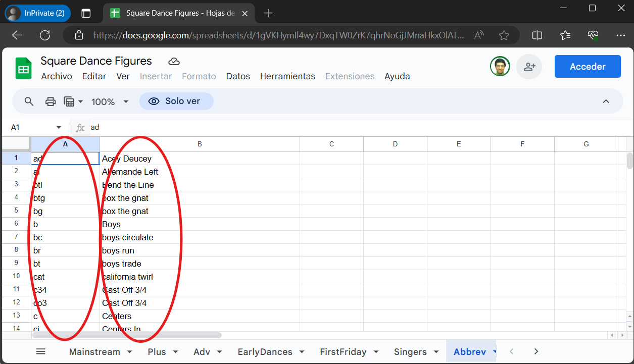Open the Archivo menu

[x=57, y=76]
